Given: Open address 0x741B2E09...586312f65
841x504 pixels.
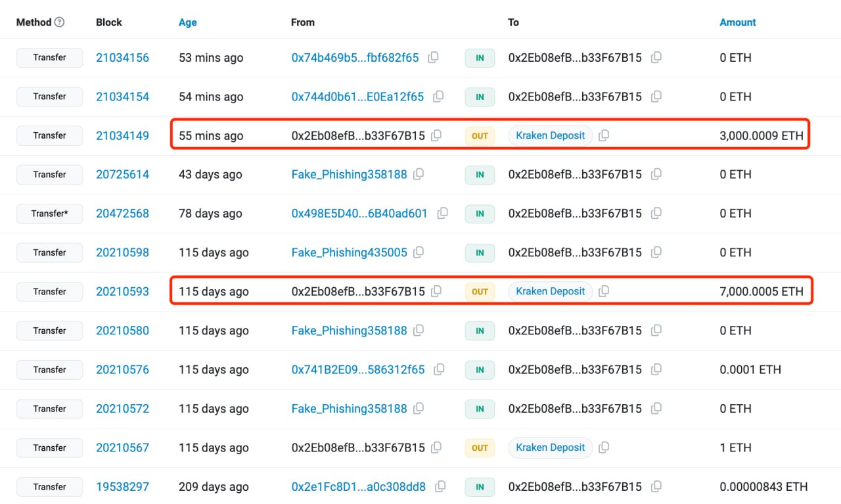Looking at the screenshot, I should click(x=358, y=369).
